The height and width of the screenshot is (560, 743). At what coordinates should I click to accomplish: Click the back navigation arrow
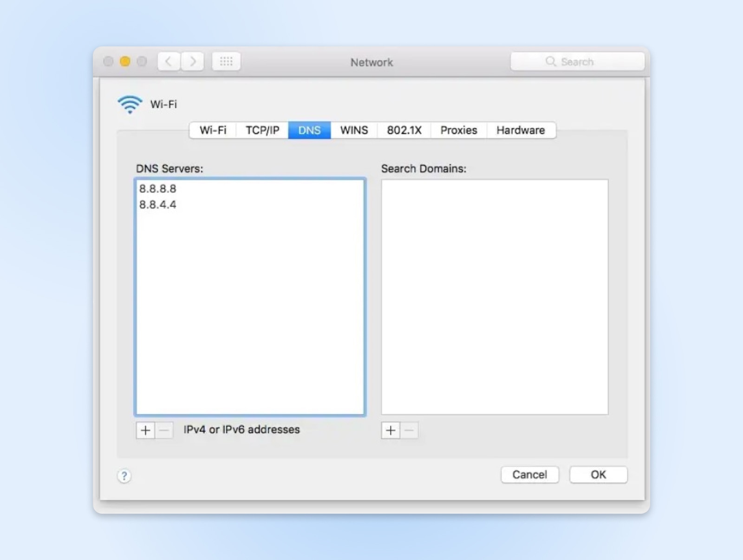tap(168, 61)
